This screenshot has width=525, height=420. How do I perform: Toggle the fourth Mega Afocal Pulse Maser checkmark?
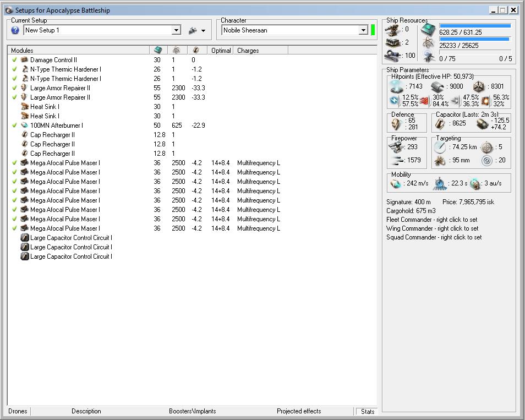(x=14, y=191)
